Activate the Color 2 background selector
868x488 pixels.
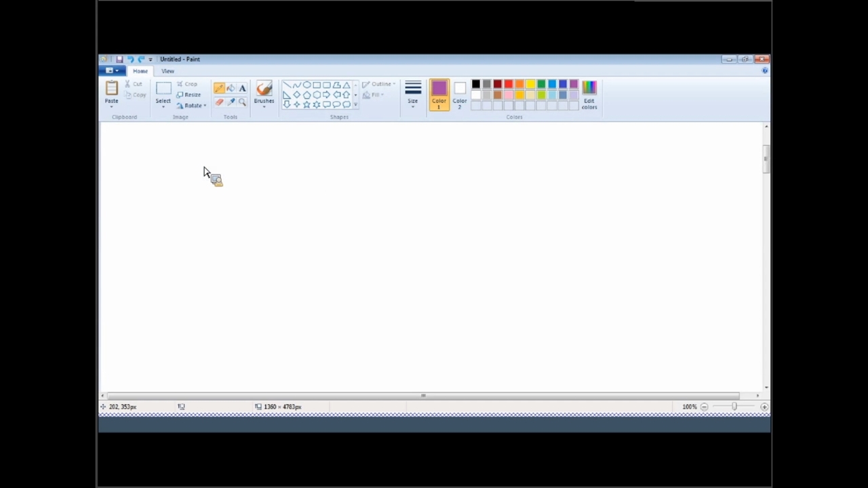tap(460, 94)
